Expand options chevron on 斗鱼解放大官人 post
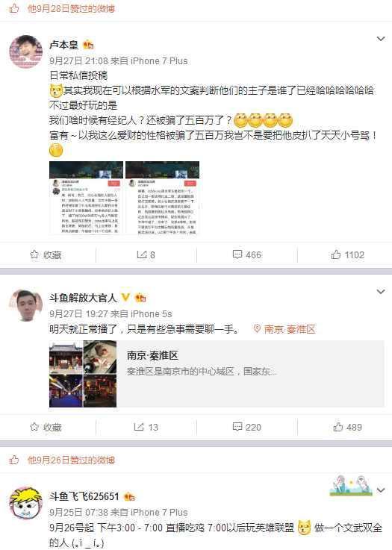392x550 pixels. pyautogui.click(x=381, y=292)
